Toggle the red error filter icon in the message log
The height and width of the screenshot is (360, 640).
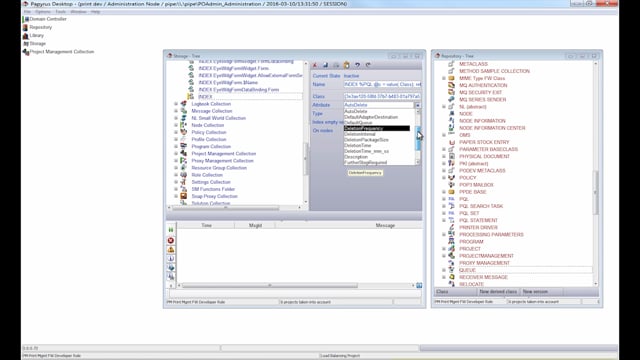[171, 241]
